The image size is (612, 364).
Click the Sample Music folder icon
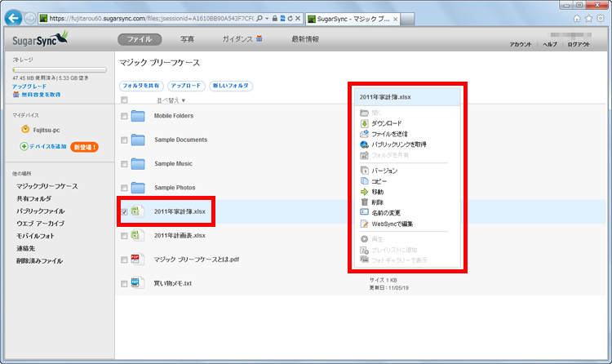pos(138,164)
